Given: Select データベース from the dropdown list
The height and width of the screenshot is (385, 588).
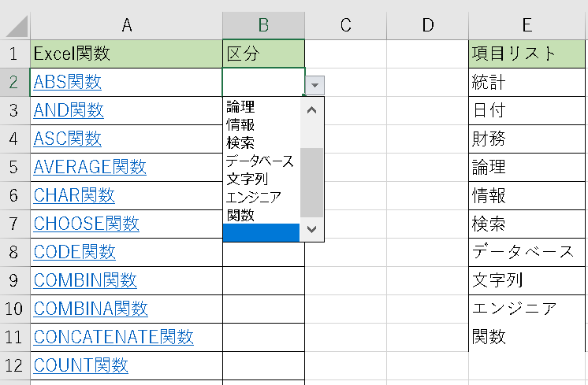Looking at the screenshot, I should (262, 161).
